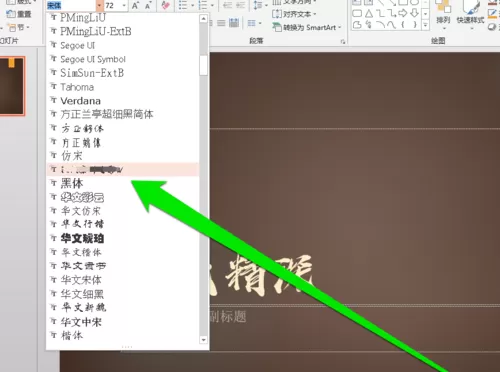Viewport: 500px width, 372px height.
Task: Toggle justify text alignment
Action: click(x=221, y=23)
